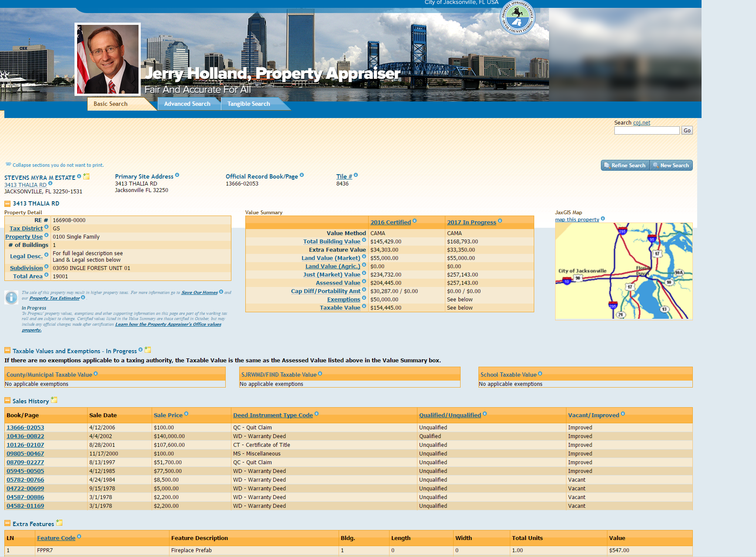Open book/page 09805-00467 link

[25, 454]
